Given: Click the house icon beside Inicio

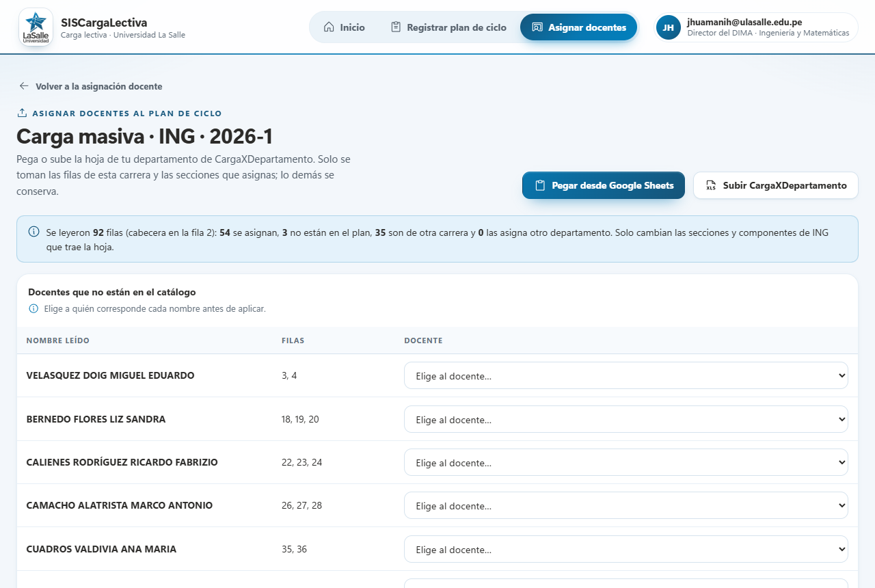Looking at the screenshot, I should (x=329, y=27).
